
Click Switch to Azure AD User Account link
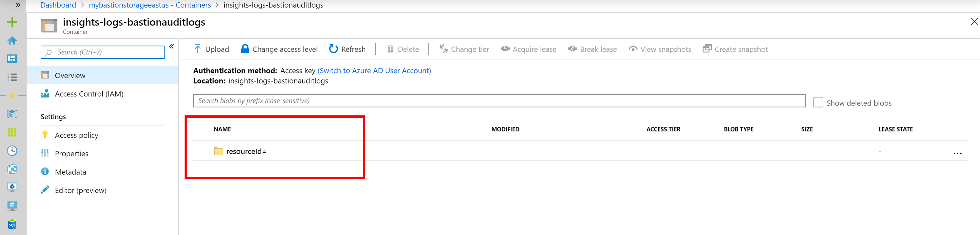click(374, 71)
